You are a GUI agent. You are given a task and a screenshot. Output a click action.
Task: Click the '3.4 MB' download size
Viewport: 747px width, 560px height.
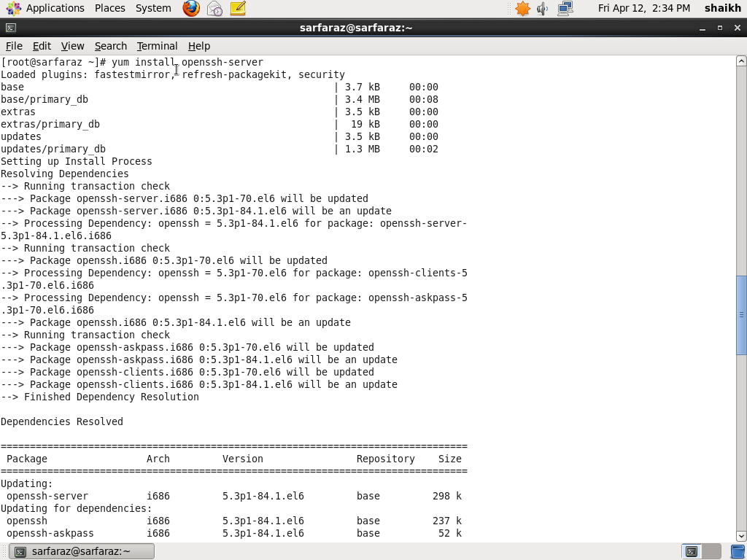[362, 99]
